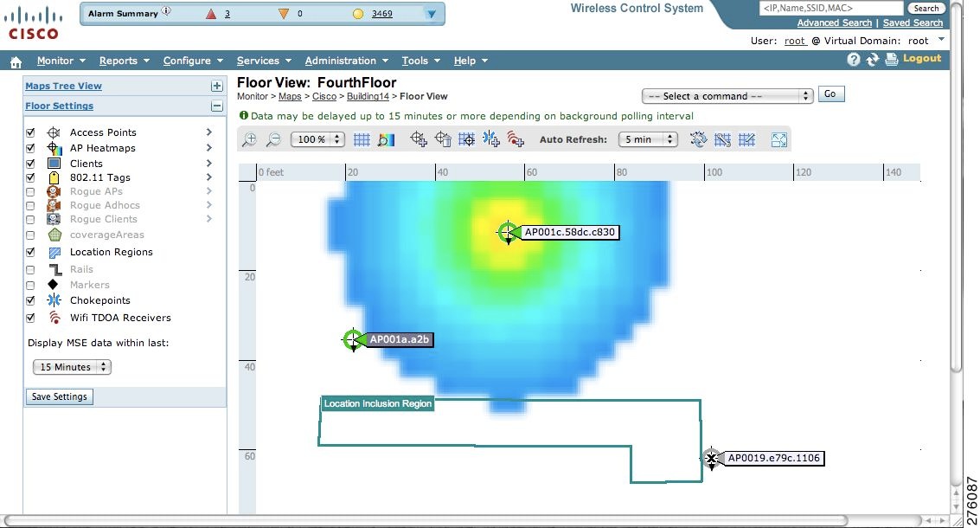Toggle the map grid icon
The height and width of the screenshot is (528, 980).
pyautogui.click(x=362, y=139)
